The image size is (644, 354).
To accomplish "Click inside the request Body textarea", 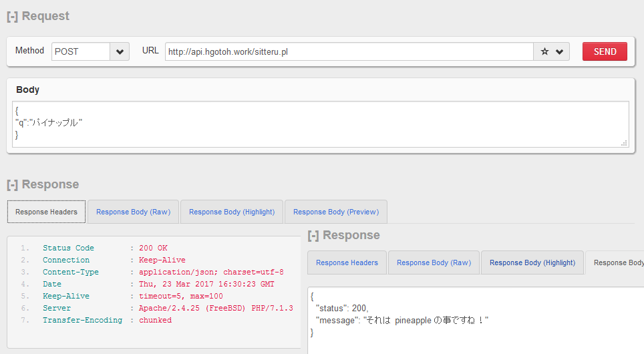I will pos(321,124).
